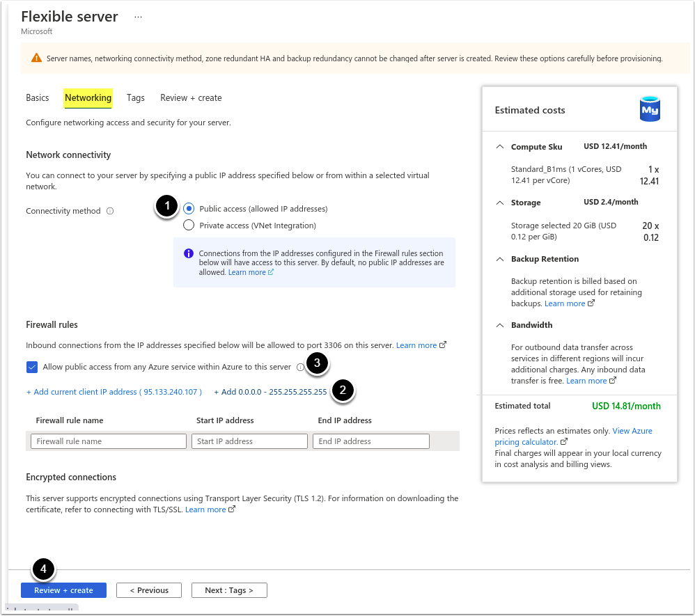This screenshot has width=695, height=616.
Task: Collapse the Backup Retention section
Action: [499, 259]
